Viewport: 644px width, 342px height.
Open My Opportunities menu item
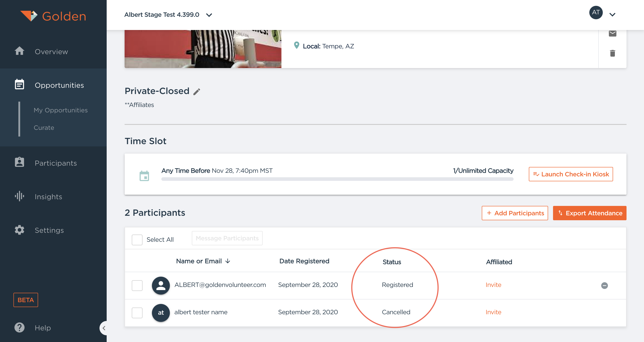point(61,110)
